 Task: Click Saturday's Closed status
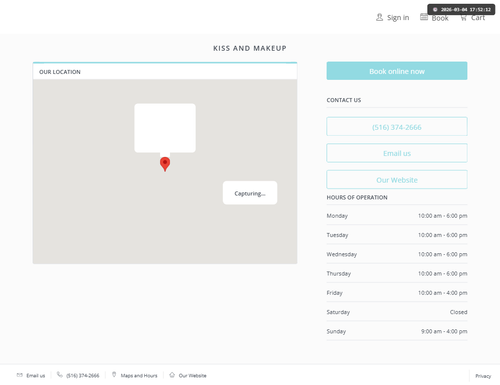click(459, 312)
